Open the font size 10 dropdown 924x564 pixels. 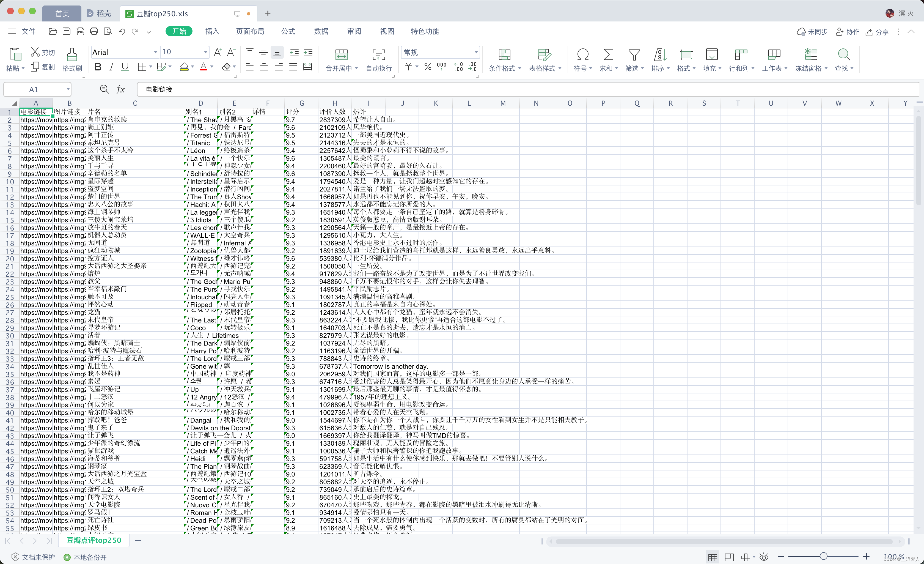pos(205,52)
